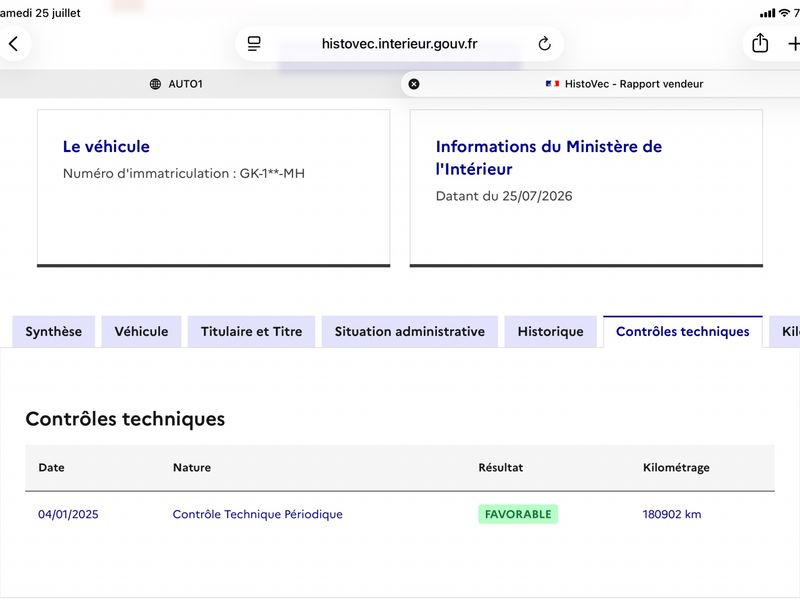Tap the cellular signal bars icon

767,13
